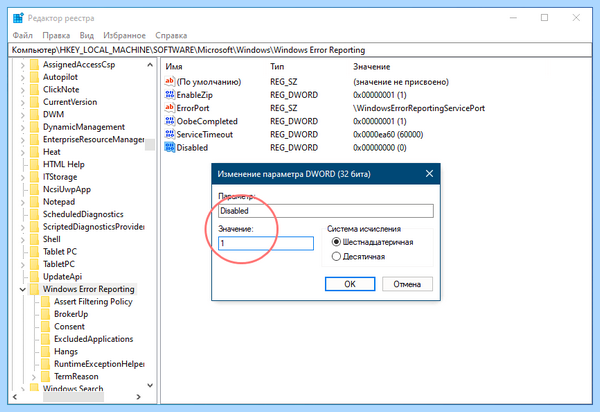Click the Windows Error Reporting folder icon
Image resolution: width=600 pixels, height=412 pixels.
pos(34,289)
